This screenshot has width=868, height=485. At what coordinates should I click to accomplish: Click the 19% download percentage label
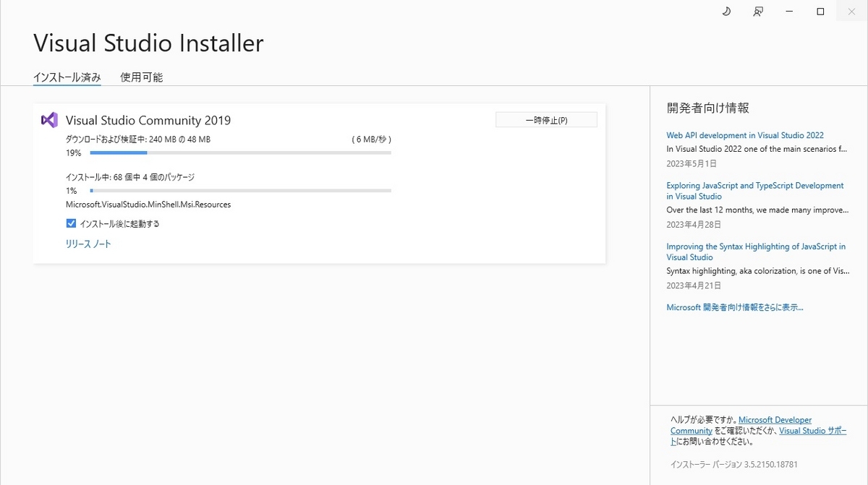73,153
